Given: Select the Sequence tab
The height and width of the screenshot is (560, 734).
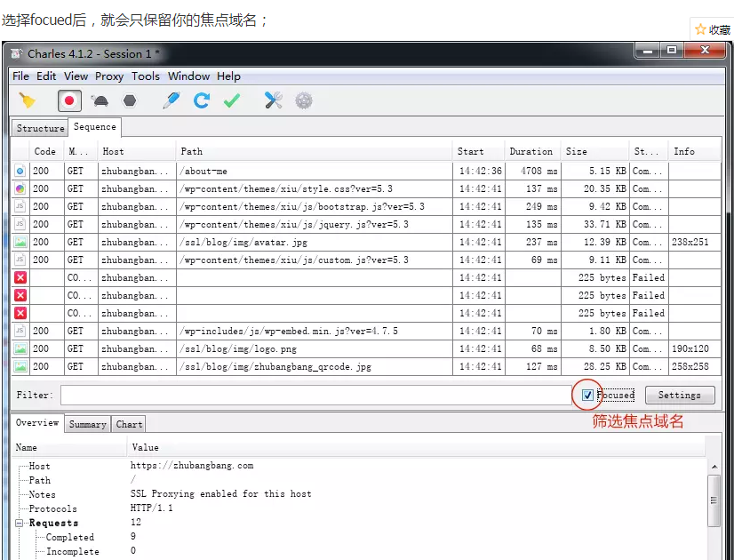Looking at the screenshot, I should point(94,127).
